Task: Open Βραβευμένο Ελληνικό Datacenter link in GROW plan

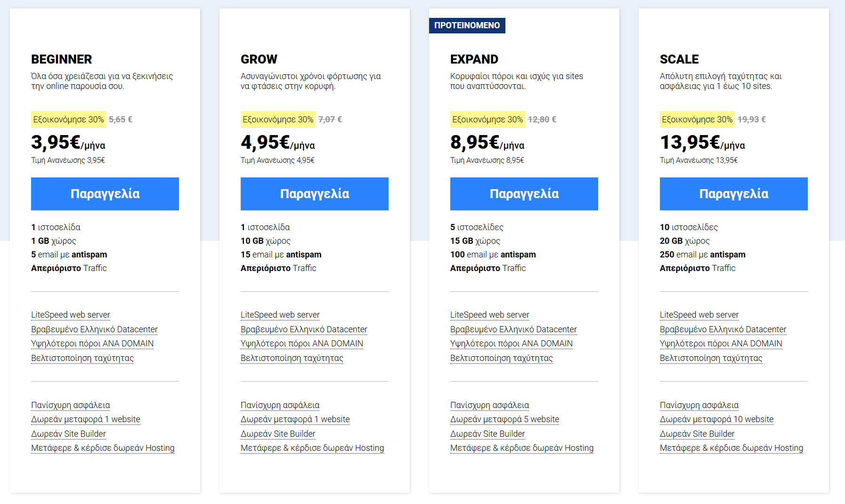Action: click(304, 329)
